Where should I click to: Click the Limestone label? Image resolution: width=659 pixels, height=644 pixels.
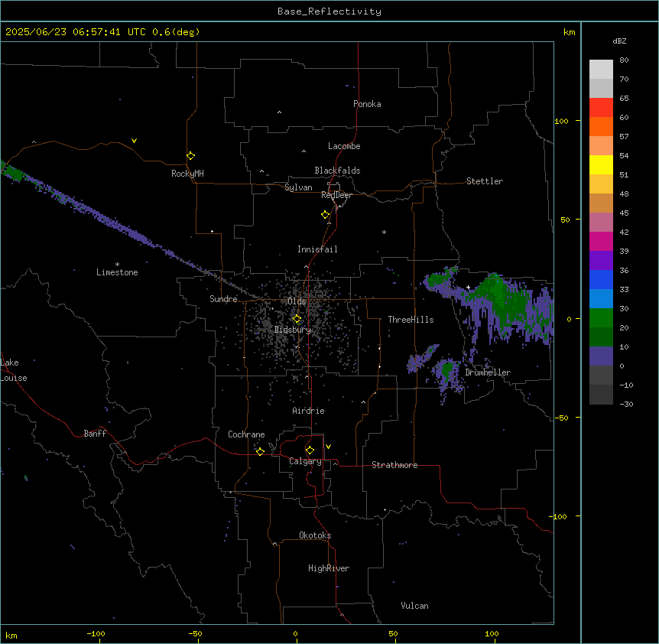(x=117, y=272)
